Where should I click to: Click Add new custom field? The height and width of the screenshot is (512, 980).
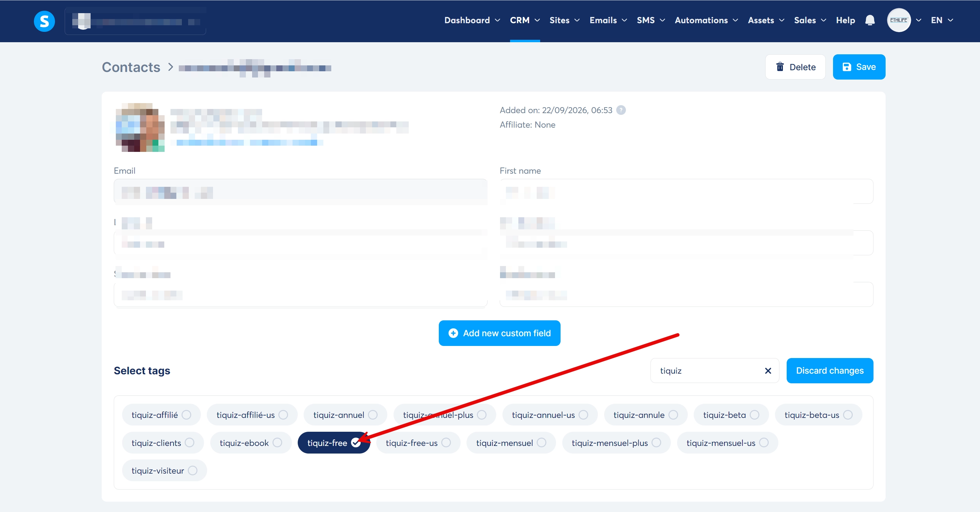(x=499, y=333)
